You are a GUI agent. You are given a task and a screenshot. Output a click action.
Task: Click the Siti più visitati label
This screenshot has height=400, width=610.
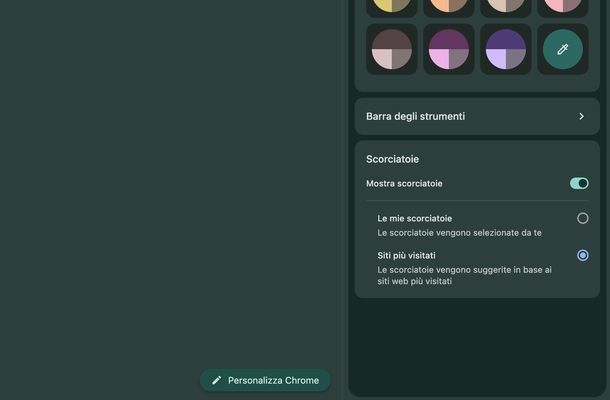pos(406,255)
